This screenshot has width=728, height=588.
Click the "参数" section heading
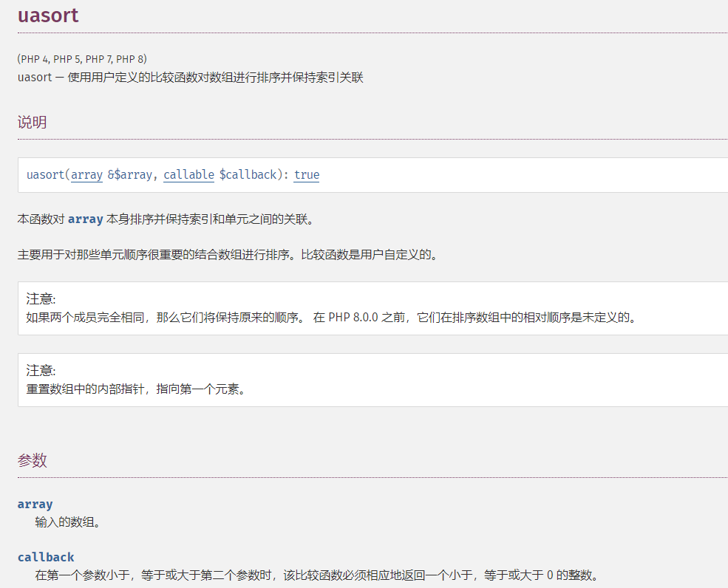pos(33,461)
